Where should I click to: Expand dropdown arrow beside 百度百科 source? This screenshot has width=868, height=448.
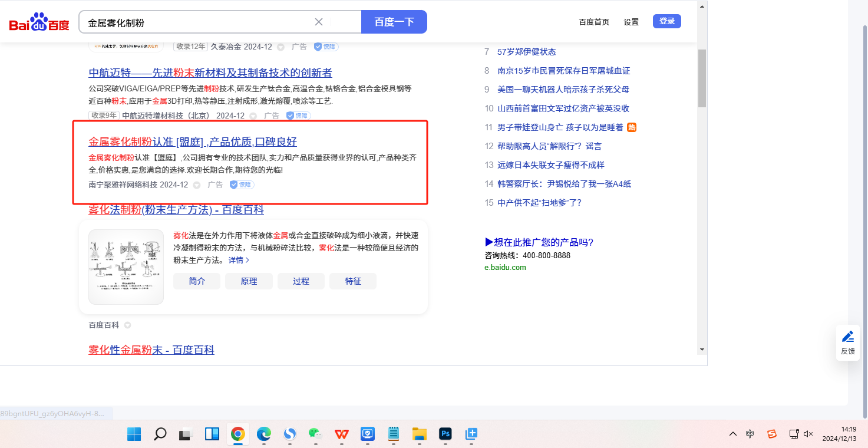coord(127,325)
